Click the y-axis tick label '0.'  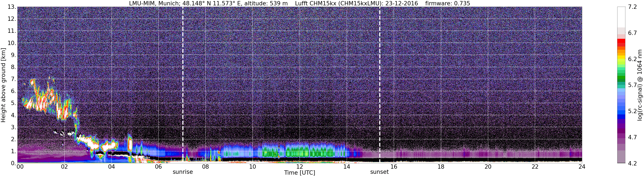pos(13,163)
